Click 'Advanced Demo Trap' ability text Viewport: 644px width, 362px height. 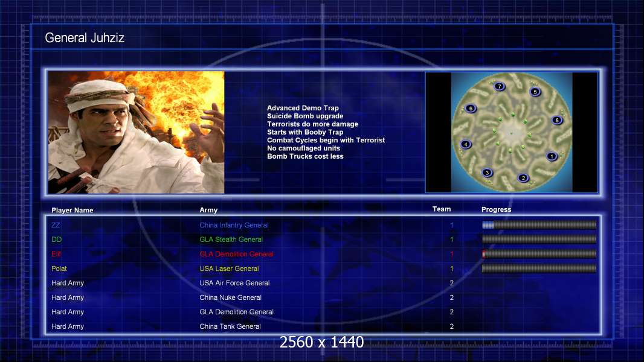point(303,108)
